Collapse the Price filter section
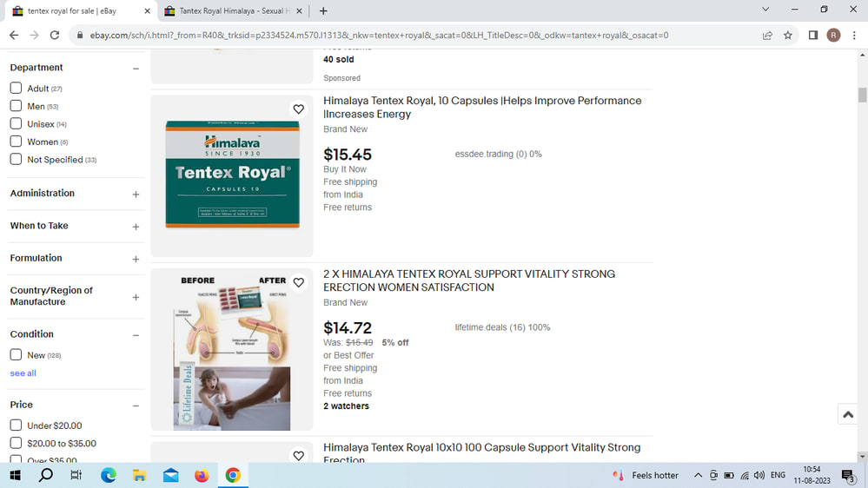 (x=136, y=406)
